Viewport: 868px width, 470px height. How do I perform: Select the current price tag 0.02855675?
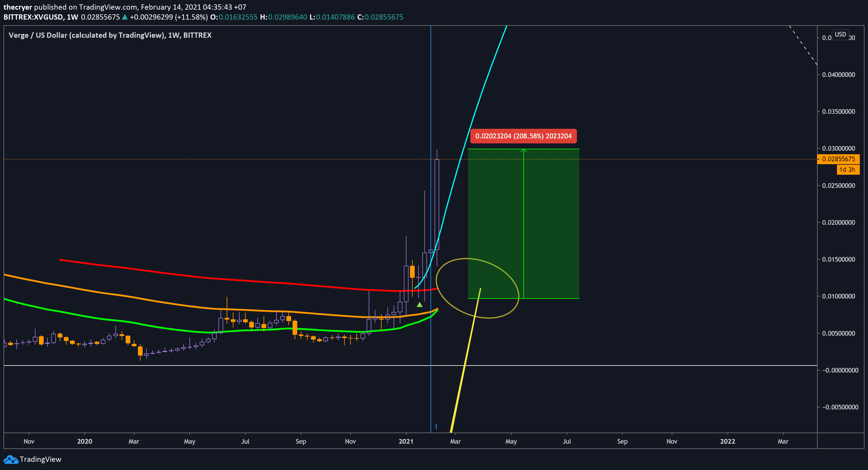[838, 159]
